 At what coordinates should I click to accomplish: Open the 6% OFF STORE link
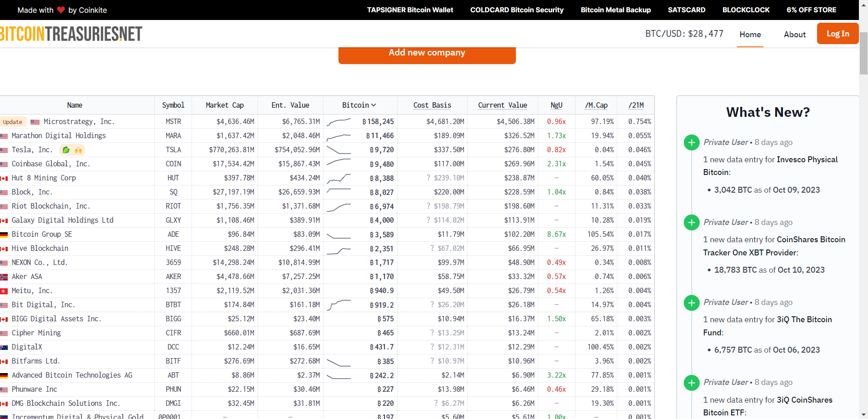pos(812,10)
